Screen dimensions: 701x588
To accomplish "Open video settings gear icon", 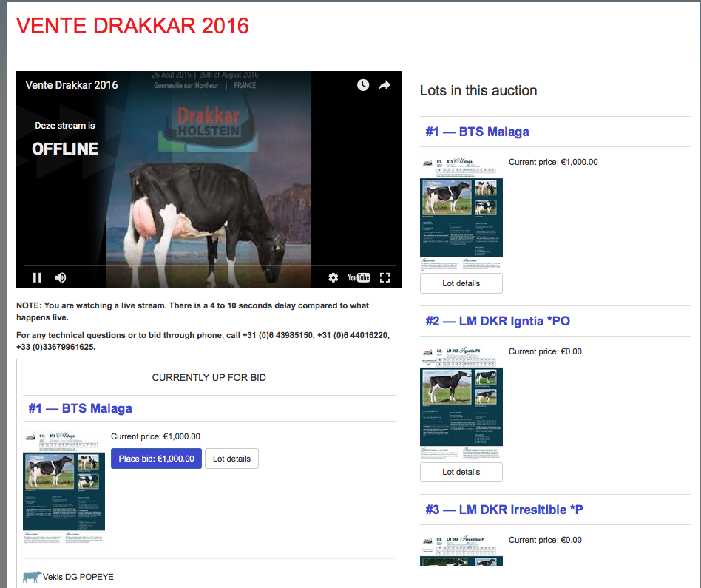I will pyautogui.click(x=333, y=277).
